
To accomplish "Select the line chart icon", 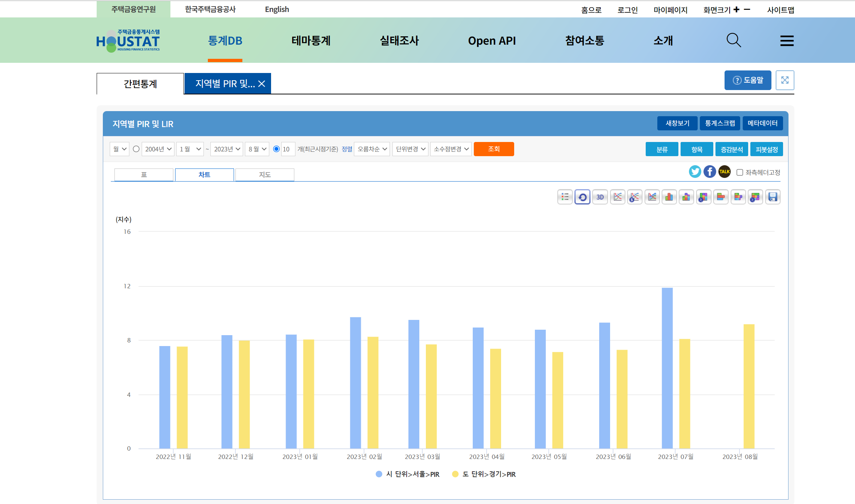I will click(x=617, y=197).
